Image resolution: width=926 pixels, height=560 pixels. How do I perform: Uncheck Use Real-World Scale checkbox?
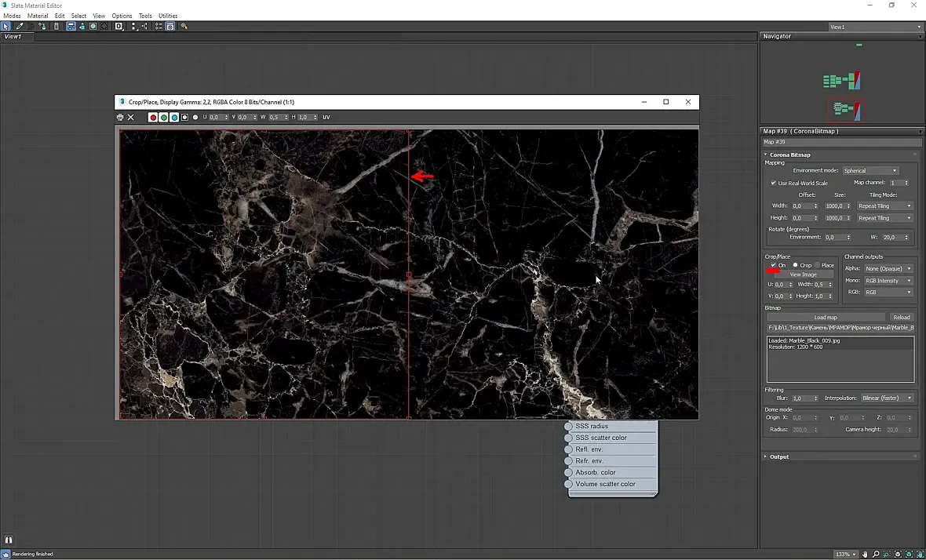coord(774,184)
